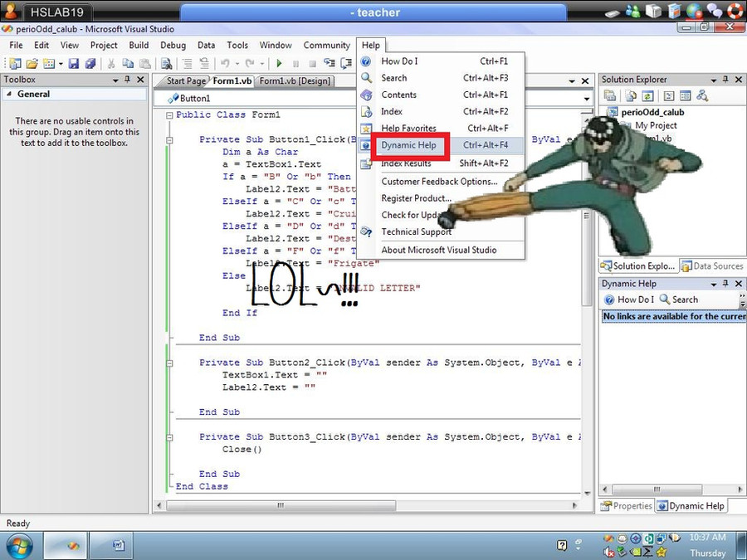This screenshot has height=560, width=747.
Task: Collapse the Public Class Form1 code block
Action: [169, 114]
